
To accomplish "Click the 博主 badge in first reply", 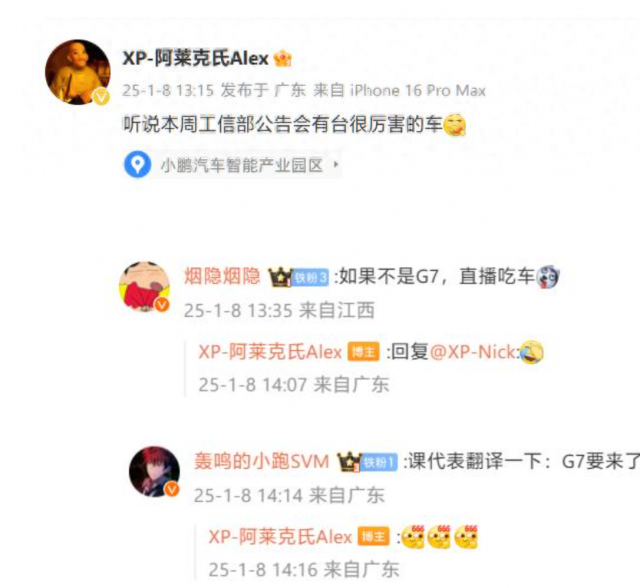I will coord(363,352).
